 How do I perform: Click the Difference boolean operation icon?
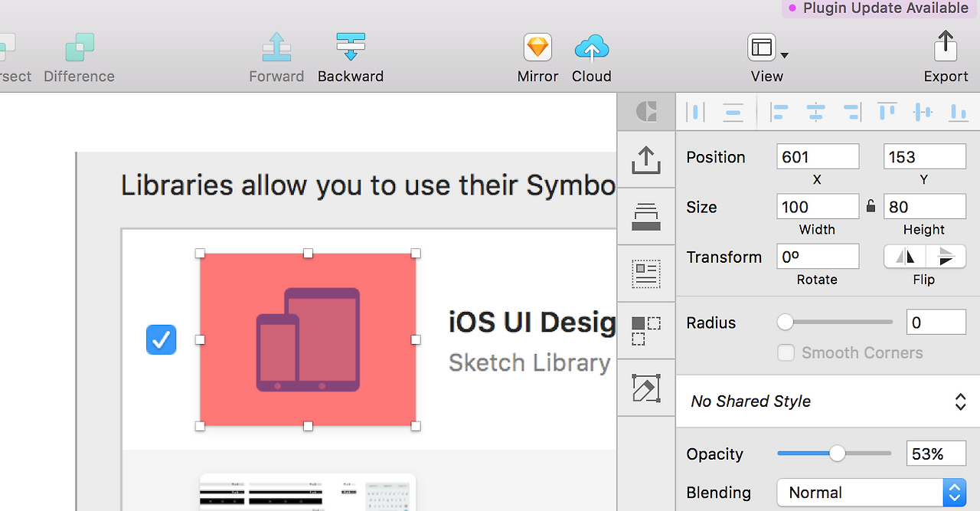pos(80,47)
